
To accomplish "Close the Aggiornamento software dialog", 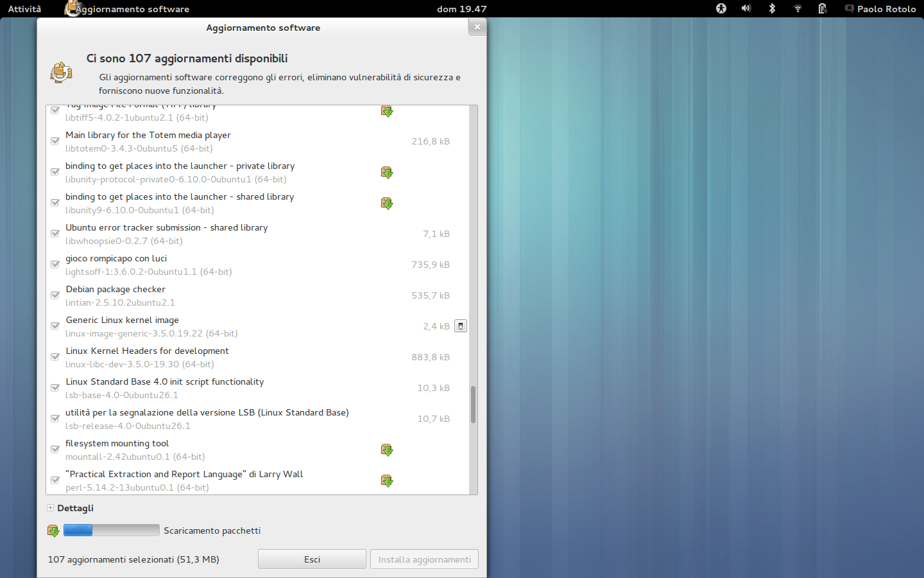I will 477,27.
